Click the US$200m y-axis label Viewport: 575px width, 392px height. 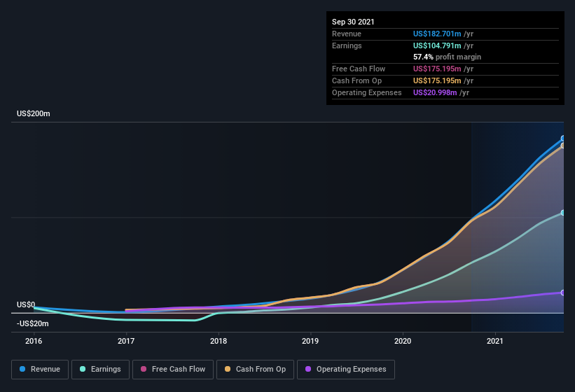tap(34, 113)
